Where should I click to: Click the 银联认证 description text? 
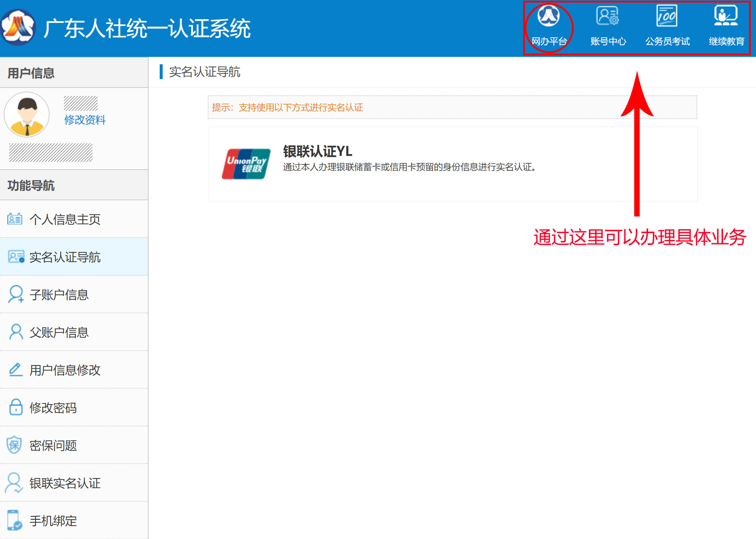click(409, 167)
